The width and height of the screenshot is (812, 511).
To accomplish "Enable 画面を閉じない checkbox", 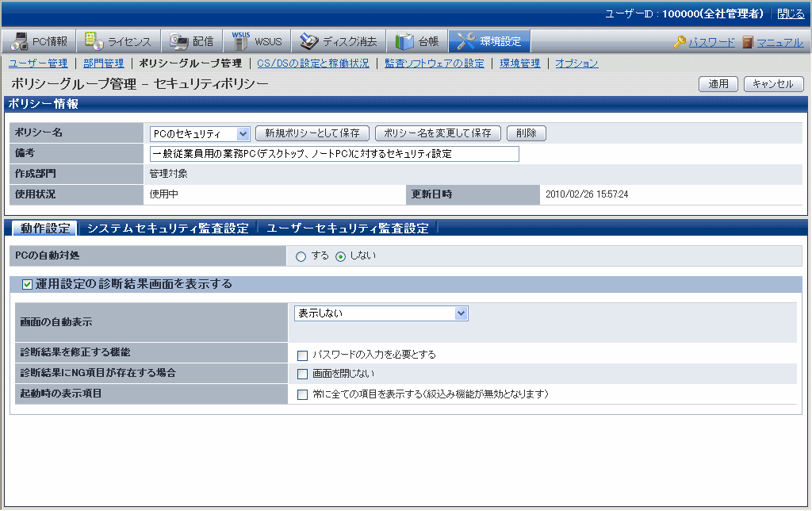I will tap(302, 374).
